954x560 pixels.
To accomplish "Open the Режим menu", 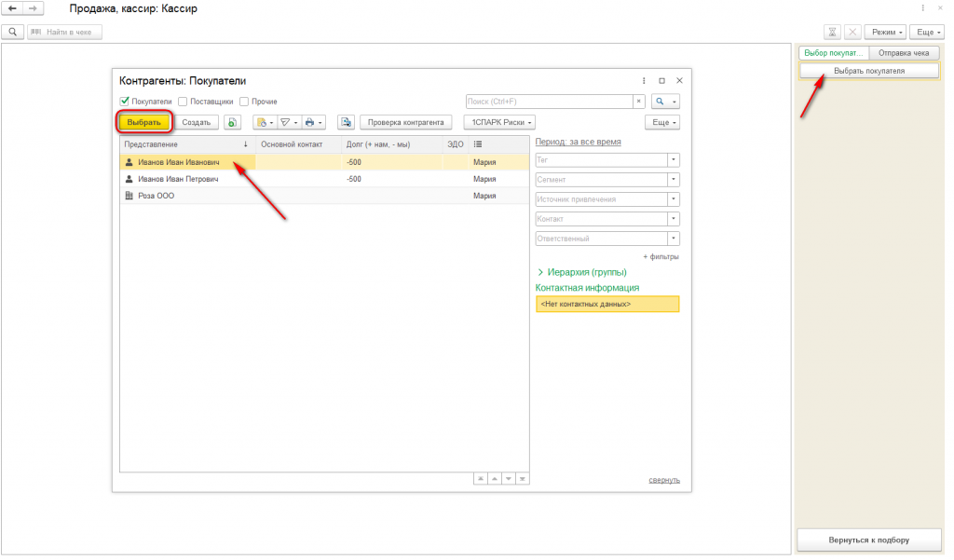I will coord(887,33).
